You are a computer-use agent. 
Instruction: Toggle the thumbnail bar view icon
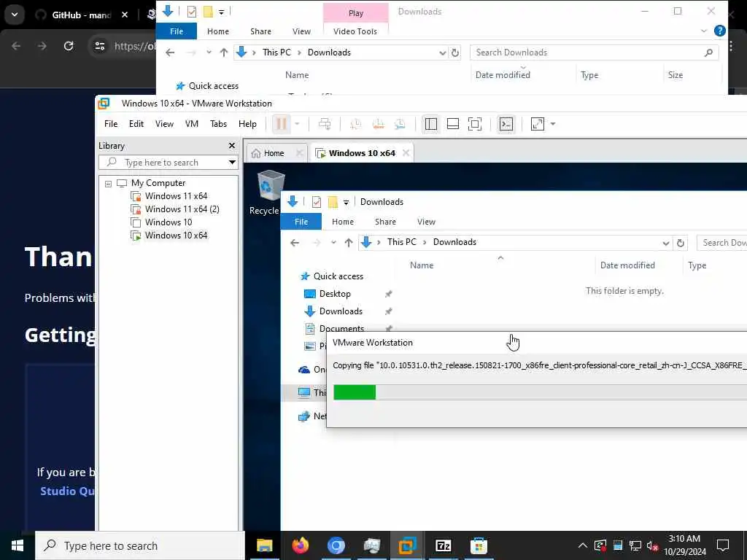[x=453, y=124]
